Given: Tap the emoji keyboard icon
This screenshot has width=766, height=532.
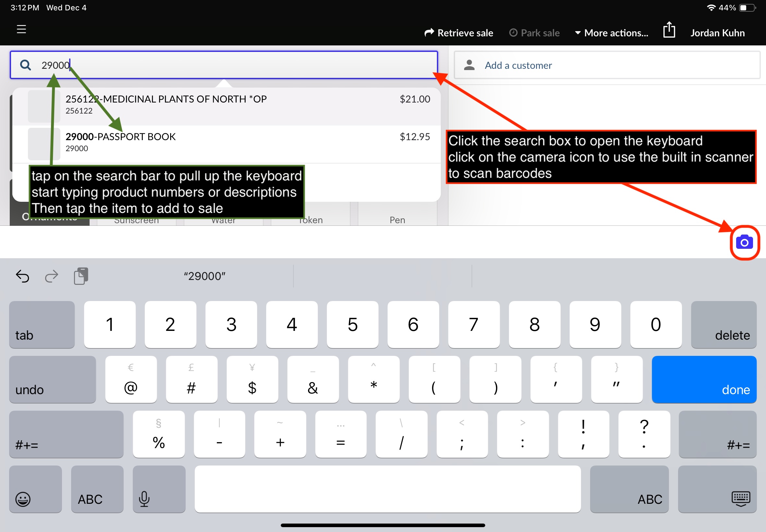Looking at the screenshot, I should point(35,489).
